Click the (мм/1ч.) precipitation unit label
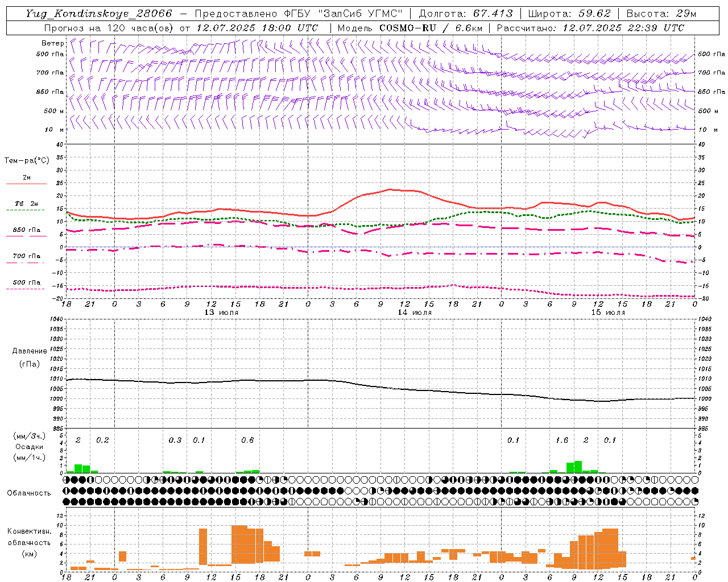The width and height of the screenshot is (728, 582). [x=30, y=457]
